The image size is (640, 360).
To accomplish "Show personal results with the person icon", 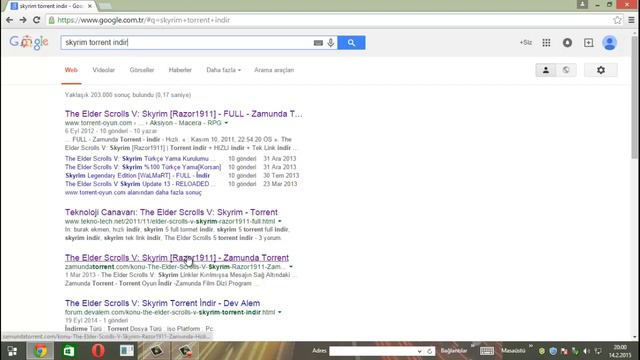I will 546,70.
